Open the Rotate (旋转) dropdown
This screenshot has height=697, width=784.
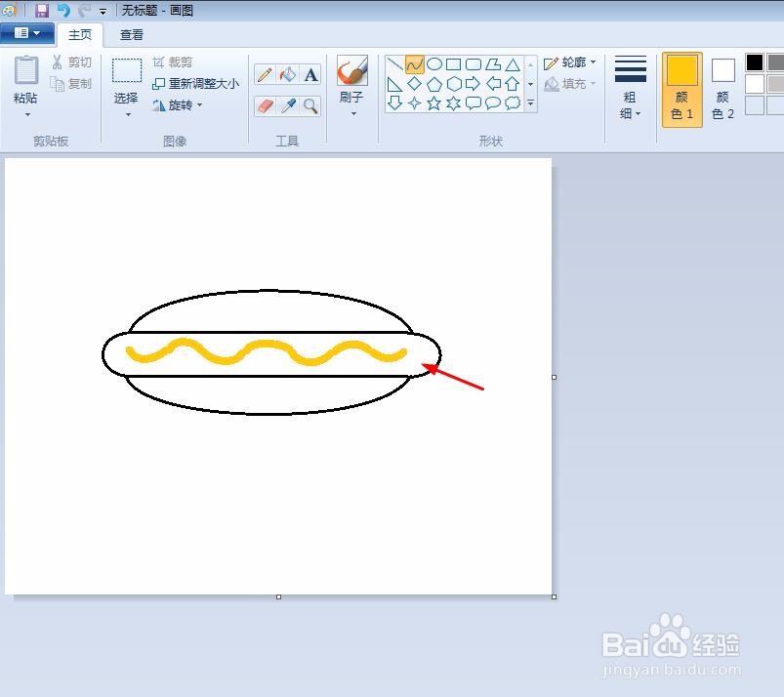click(x=178, y=105)
